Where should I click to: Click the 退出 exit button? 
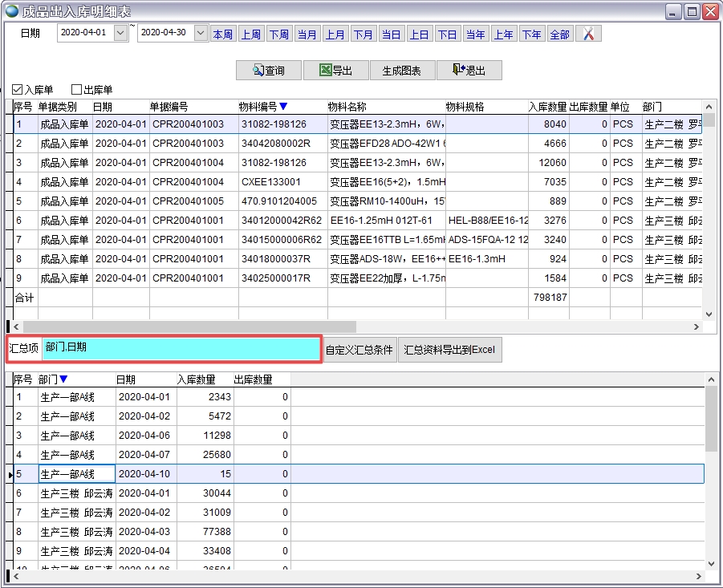pos(469,71)
